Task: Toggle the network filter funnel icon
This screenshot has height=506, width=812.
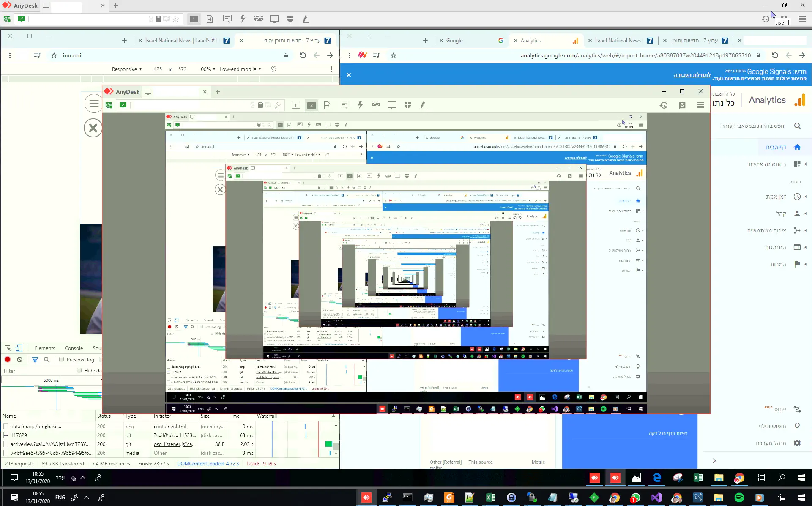Action: click(x=35, y=359)
